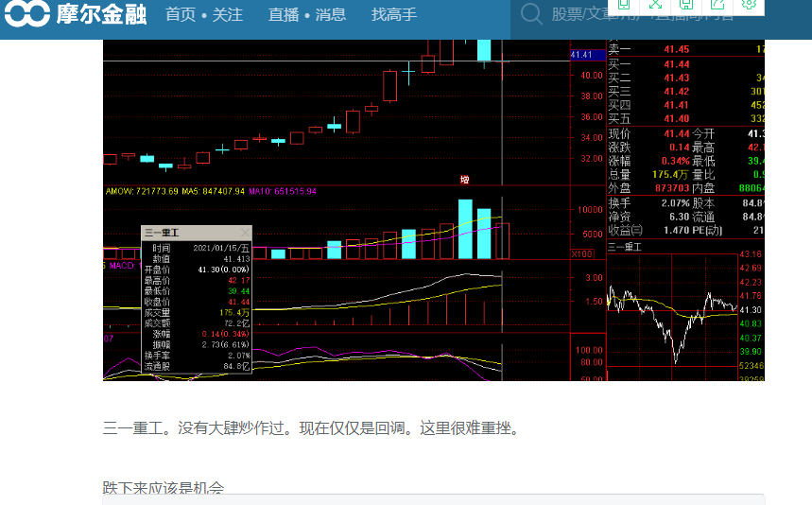Image resolution: width=812 pixels, height=505 pixels.
Task: Click the 涨幅 0.34% value
Action: pos(675,161)
